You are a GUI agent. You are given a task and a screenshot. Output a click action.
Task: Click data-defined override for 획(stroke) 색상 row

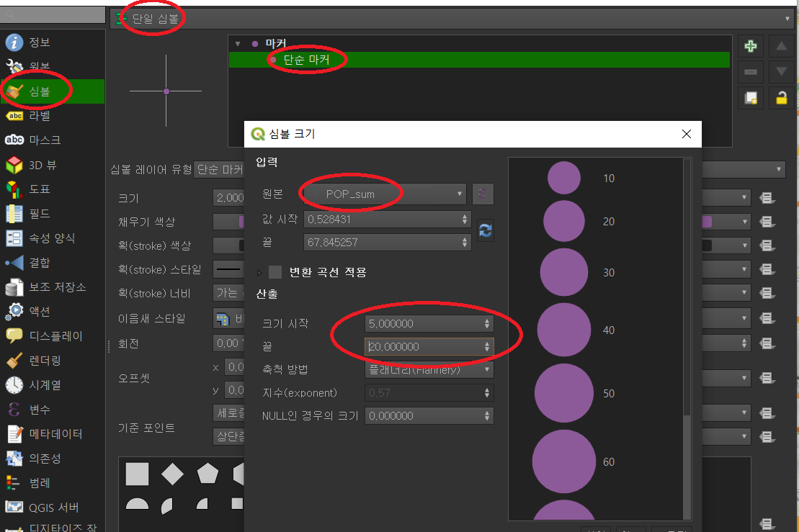[x=767, y=246]
